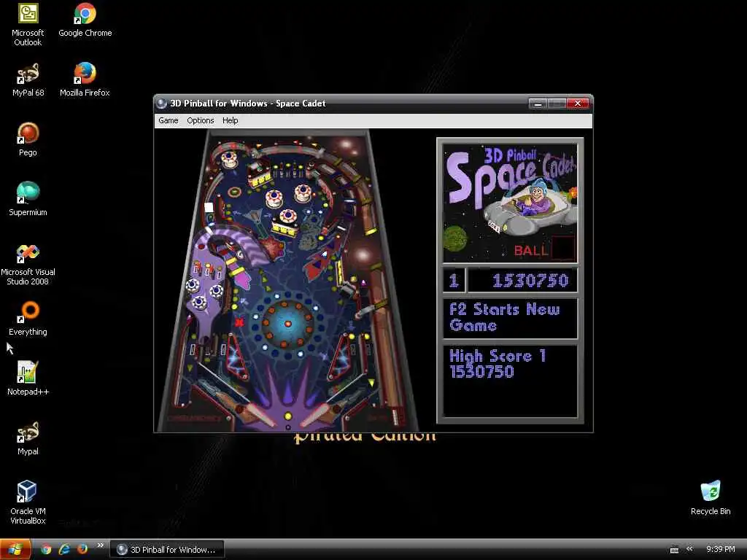Open the Help menu in 3D Pinball
This screenshot has height=560, width=747.
click(230, 120)
